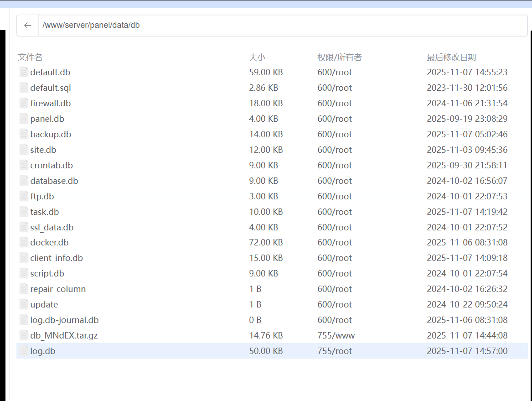This screenshot has width=532, height=401.
Task: Sort by size column header
Action: tap(257, 57)
